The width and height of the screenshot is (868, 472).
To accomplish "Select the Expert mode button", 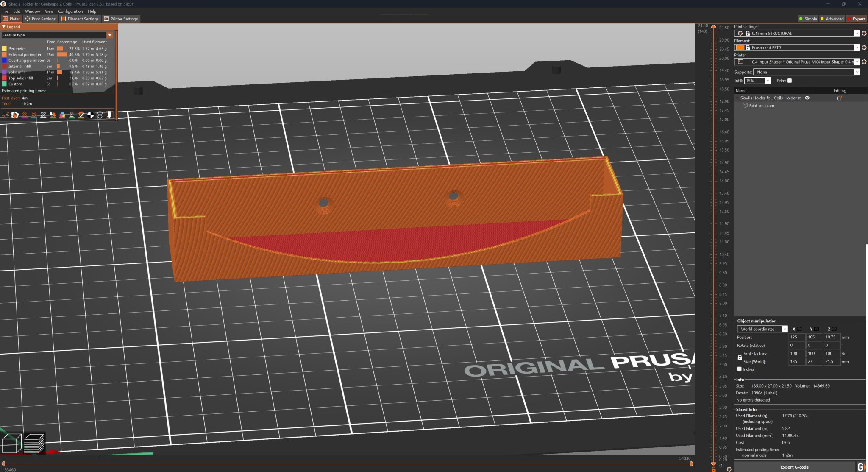I will click(x=856, y=19).
